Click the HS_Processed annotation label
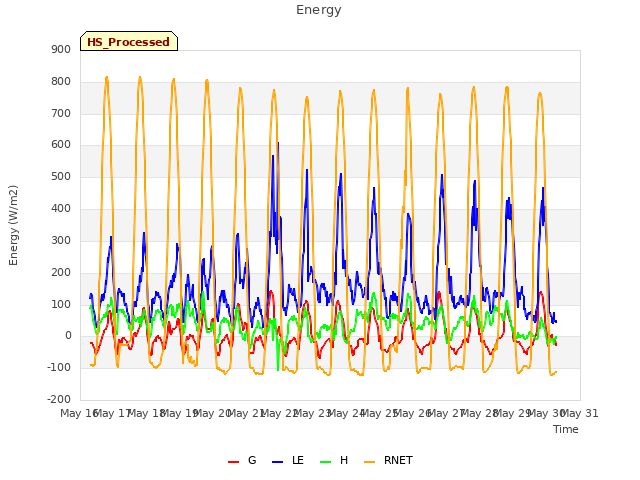Image resolution: width=640 pixels, height=480 pixels. point(129,41)
